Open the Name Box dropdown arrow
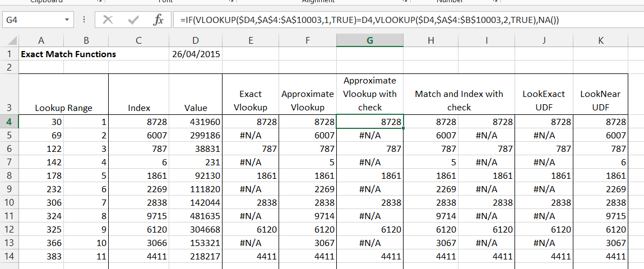The image size is (644, 269). (x=68, y=20)
